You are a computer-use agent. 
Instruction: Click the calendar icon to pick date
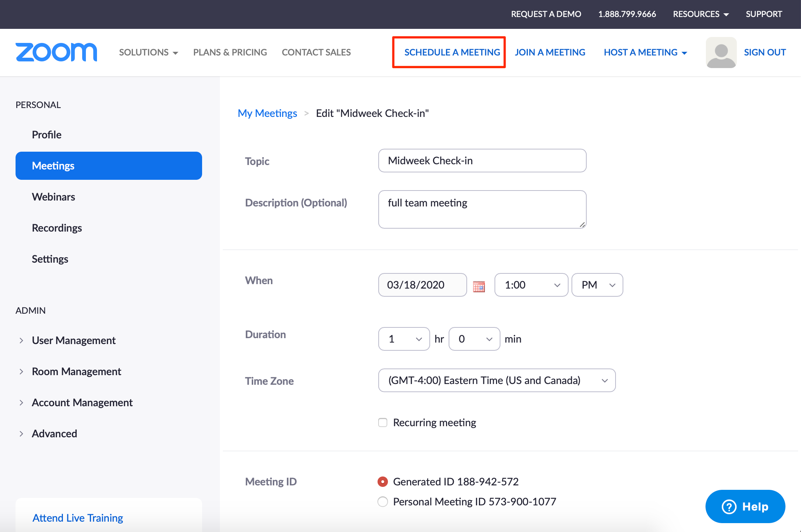(479, 286)
